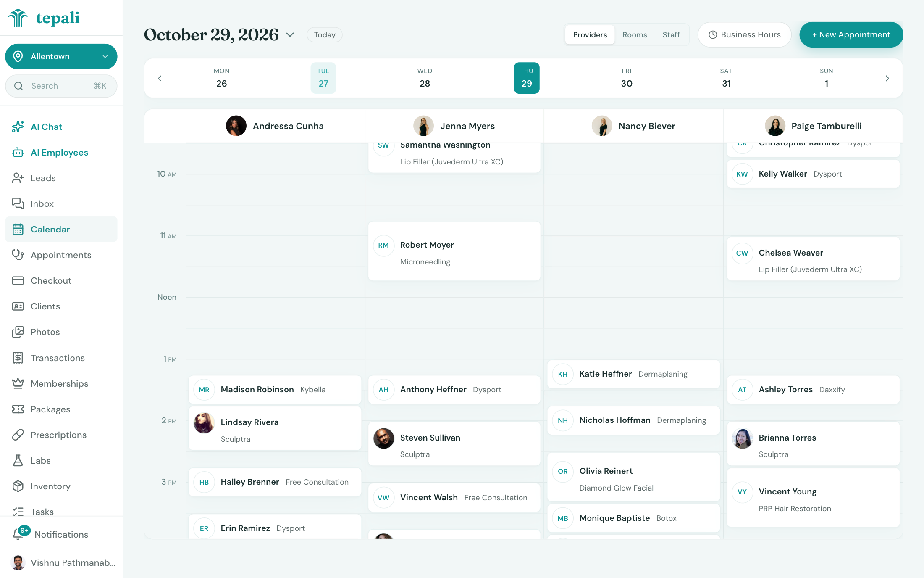924x578 pixels.
Task: Open Memberships via the crown icon
Action: (x=18, y=383)
